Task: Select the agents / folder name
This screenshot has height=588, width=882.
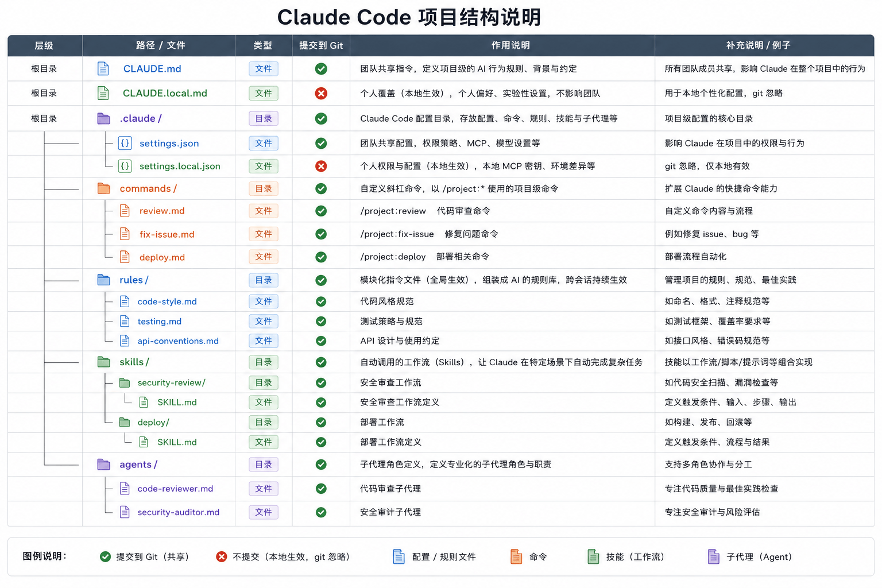Action: click(138, 464)
